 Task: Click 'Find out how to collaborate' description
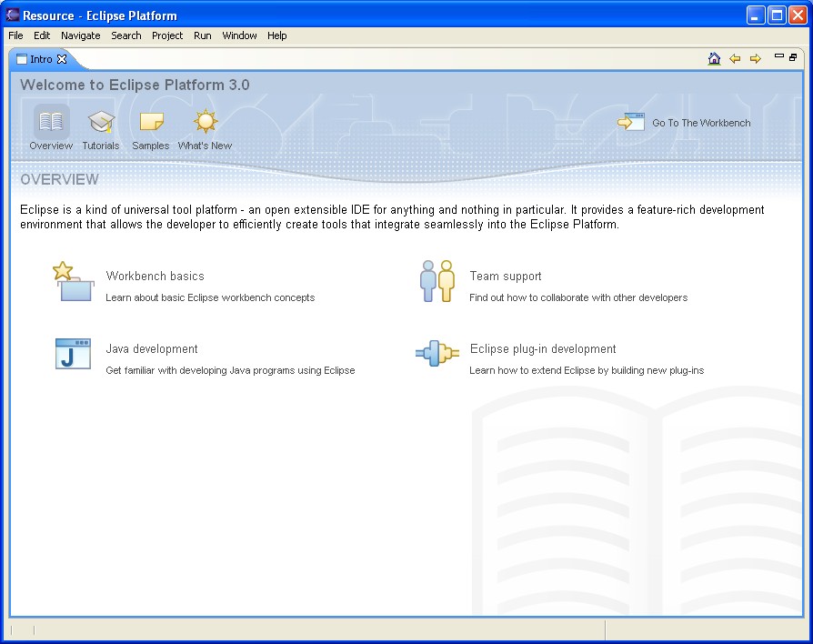point(578,297)
